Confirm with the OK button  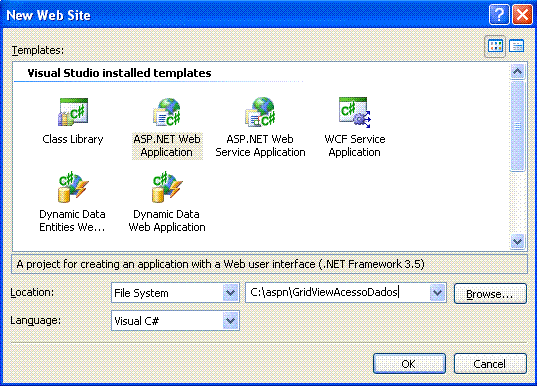click(x=409, y=364)
